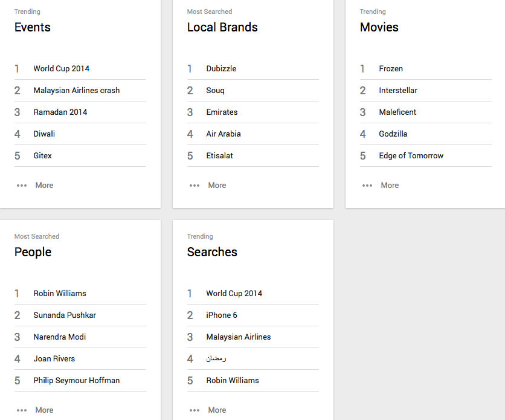The width and height of the screenshot is (505, 420).
Task: Expand More in Local Brands card
Action: click(x=216, y=186)
